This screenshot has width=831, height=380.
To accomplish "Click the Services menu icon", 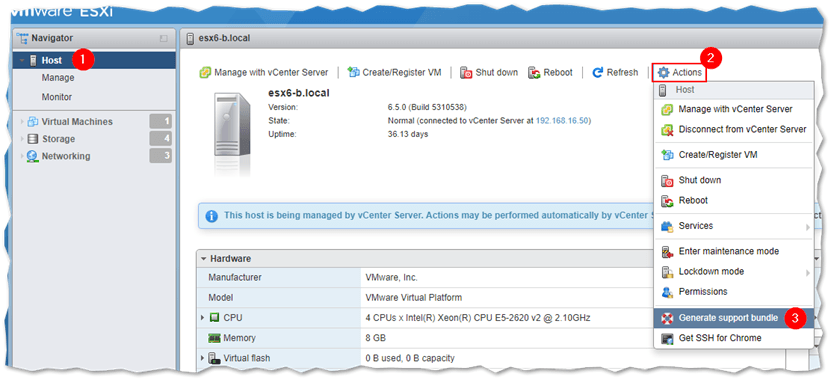I will pyautogui.click(x=668, y=226).
